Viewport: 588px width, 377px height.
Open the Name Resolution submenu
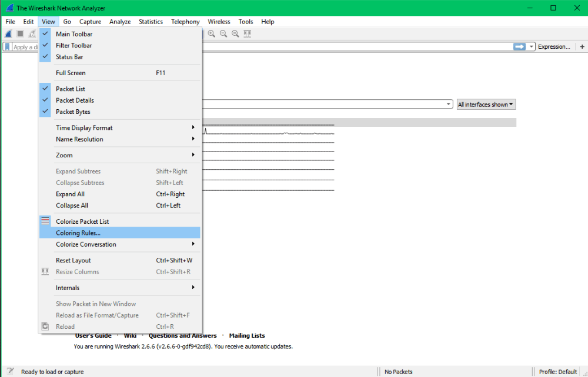click(x=119, y=139)
